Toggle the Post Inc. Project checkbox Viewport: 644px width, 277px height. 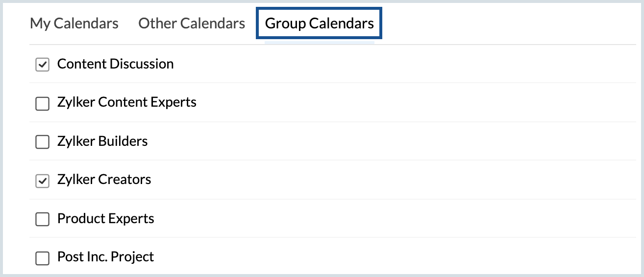click(43, 258)
